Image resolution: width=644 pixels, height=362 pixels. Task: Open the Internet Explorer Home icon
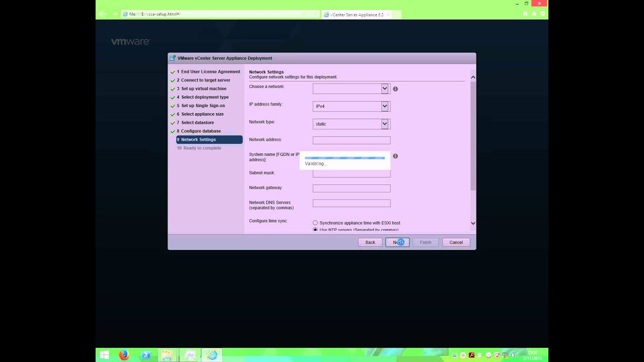[525, 14]
